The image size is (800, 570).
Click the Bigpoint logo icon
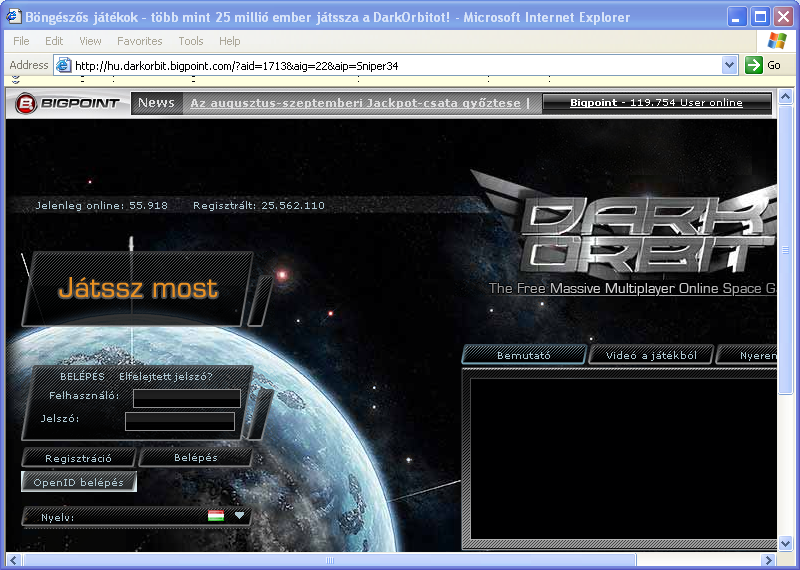[x=26, y=104]
